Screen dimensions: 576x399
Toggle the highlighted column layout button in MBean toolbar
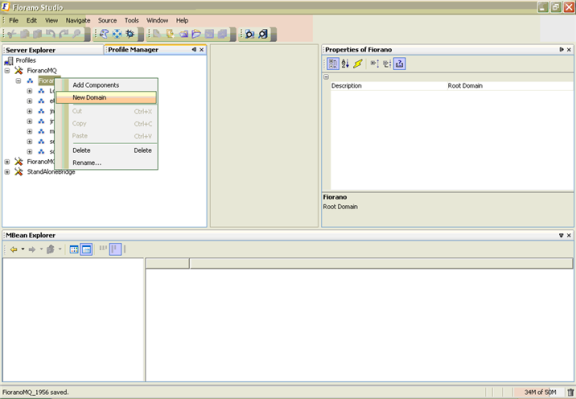tap(115, 249)
